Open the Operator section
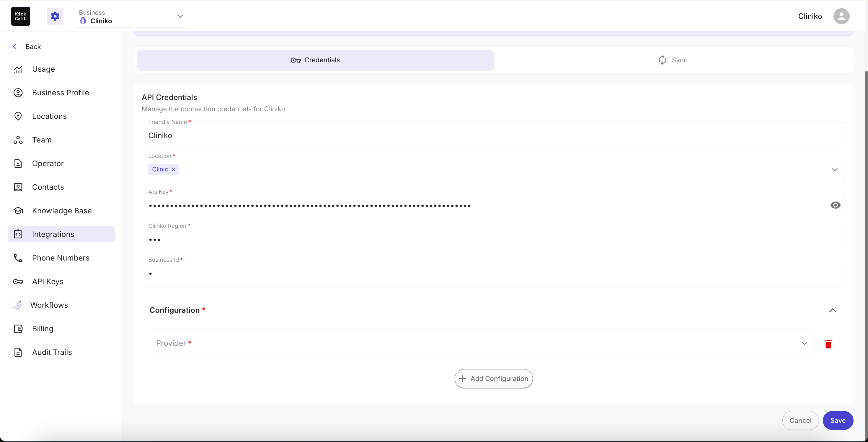 (x=61, y=163)
